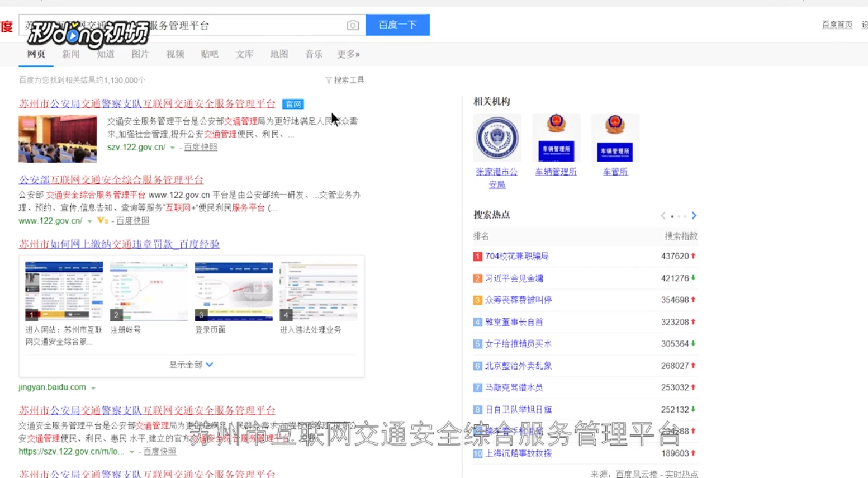This screenshot has width=868, height=478.
Task: Open hot search 日自卫队举旭日旗
Action: click(519, 410)
